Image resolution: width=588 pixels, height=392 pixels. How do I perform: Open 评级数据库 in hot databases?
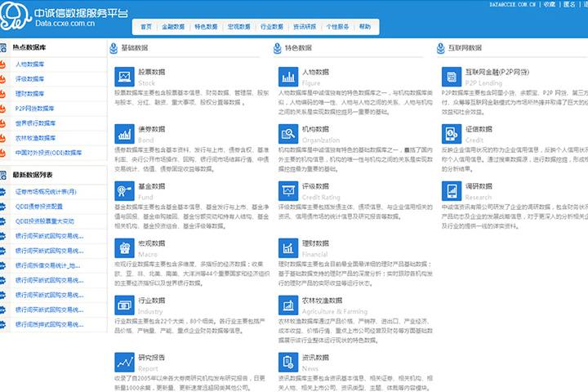(29, 78)
